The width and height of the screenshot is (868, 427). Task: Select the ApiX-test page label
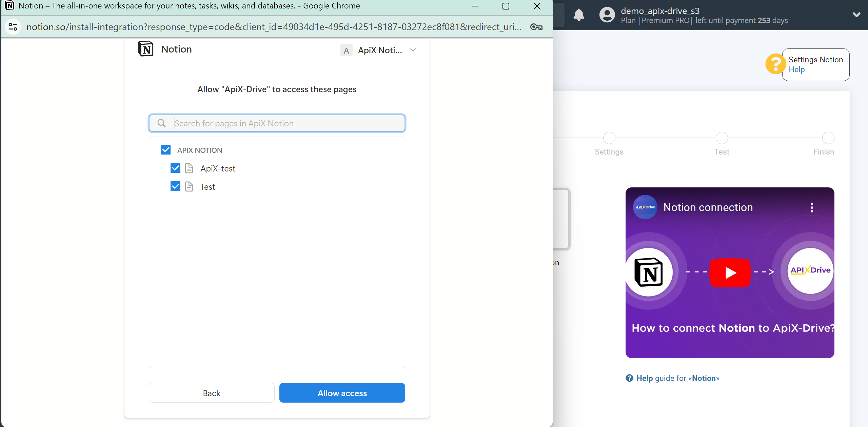click(x=218, y=168)
